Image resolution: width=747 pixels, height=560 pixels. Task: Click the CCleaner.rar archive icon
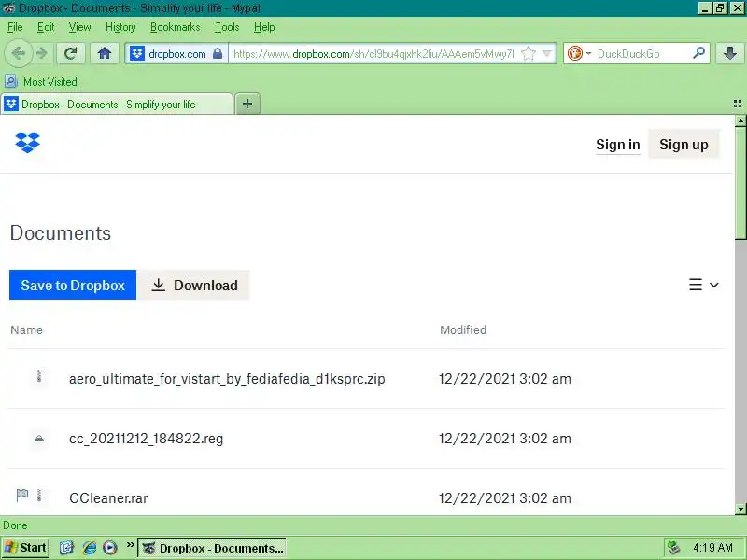(x=39, y=496)
